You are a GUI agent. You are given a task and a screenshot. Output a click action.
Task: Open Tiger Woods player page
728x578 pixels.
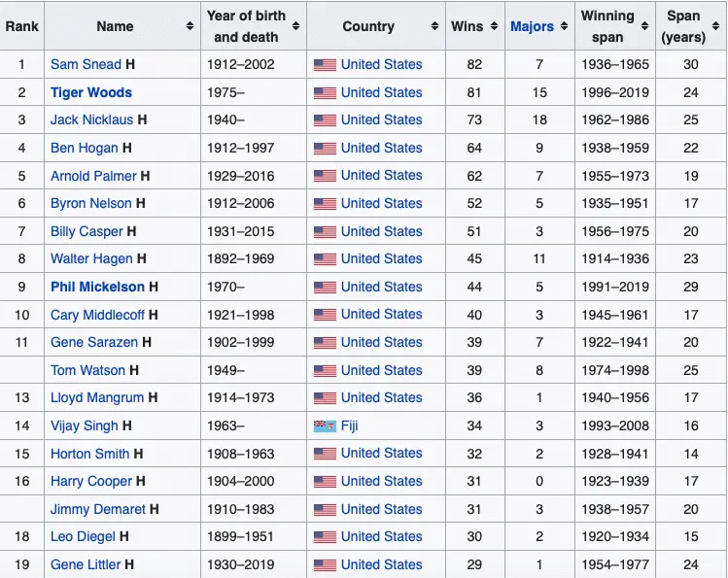(90, 93)
